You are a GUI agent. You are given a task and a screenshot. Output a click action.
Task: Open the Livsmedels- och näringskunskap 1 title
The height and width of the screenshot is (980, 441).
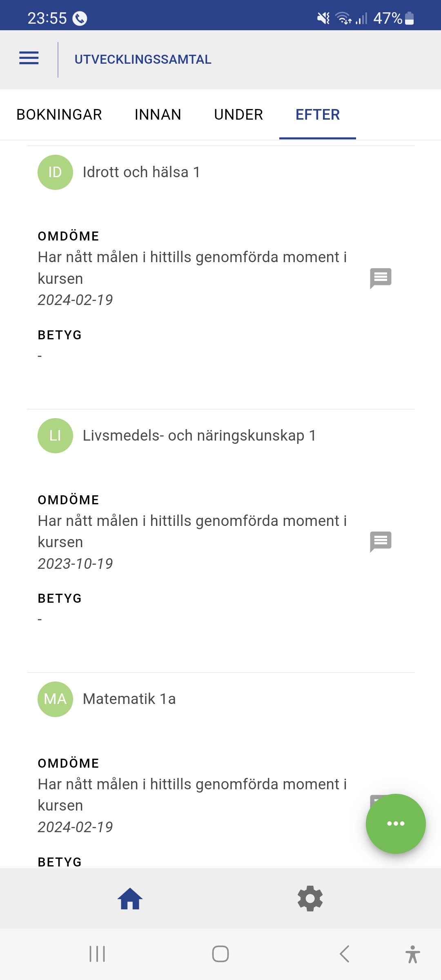pos(199,436)
